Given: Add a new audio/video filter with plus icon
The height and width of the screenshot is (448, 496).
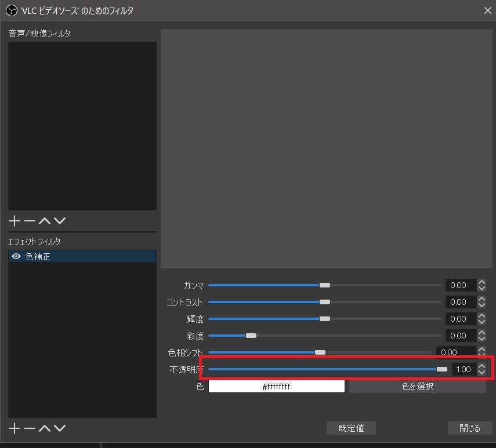Looking at the screenshot, I should click(15, 221).
